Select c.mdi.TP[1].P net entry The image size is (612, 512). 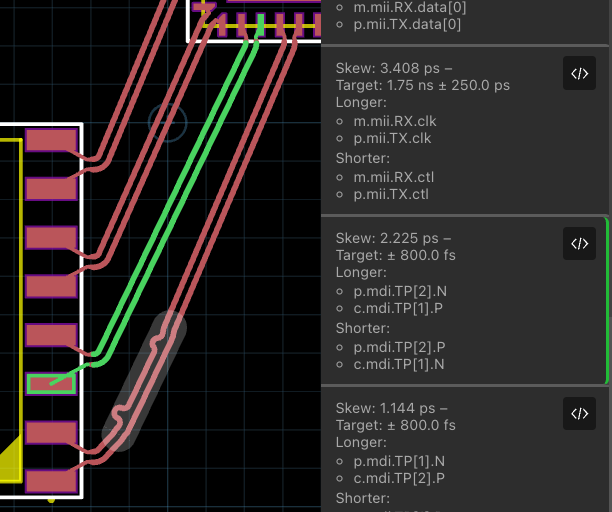click(399, 307)
